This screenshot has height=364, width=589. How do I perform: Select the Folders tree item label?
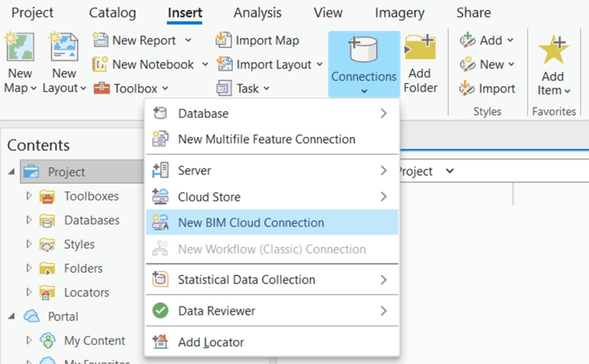[x=83, y=268]
